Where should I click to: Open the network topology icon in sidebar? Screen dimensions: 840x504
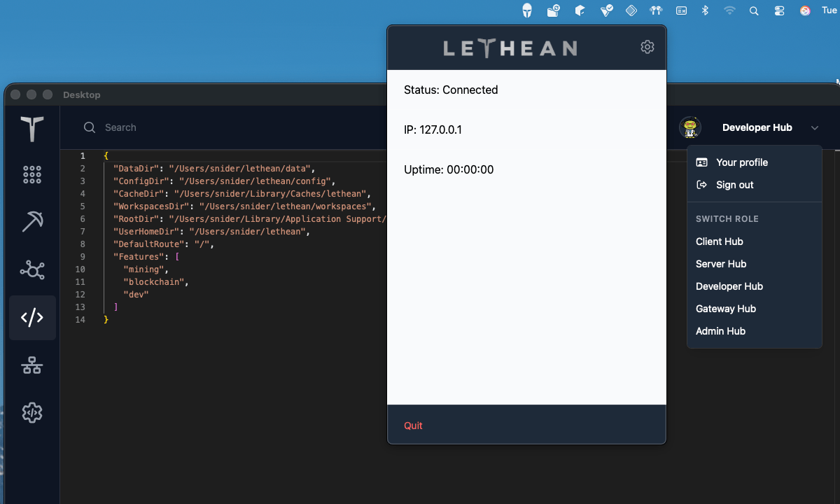[x=32, y=365]
